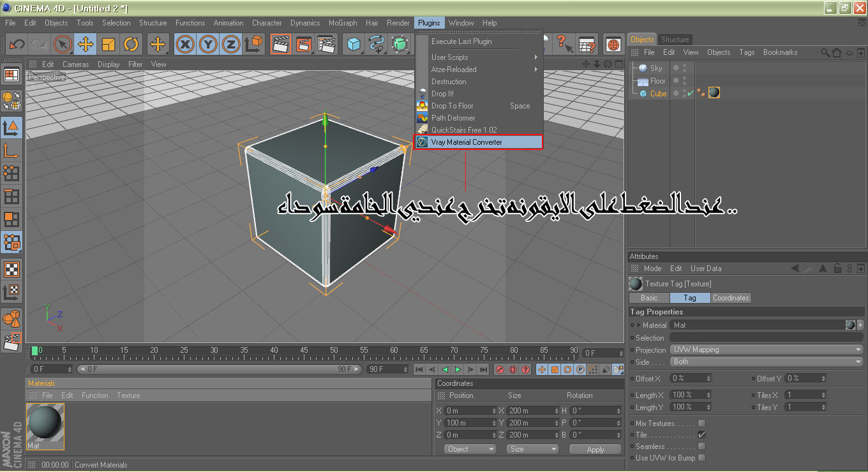This screenshot has width=868, height=472.
Task: Open the Size dropdown below coordinates
Action: coord(531,449)
